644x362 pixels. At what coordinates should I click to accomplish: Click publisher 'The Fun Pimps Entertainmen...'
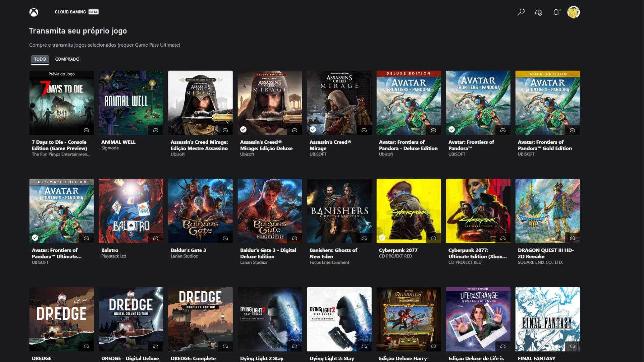click(61, 155)
